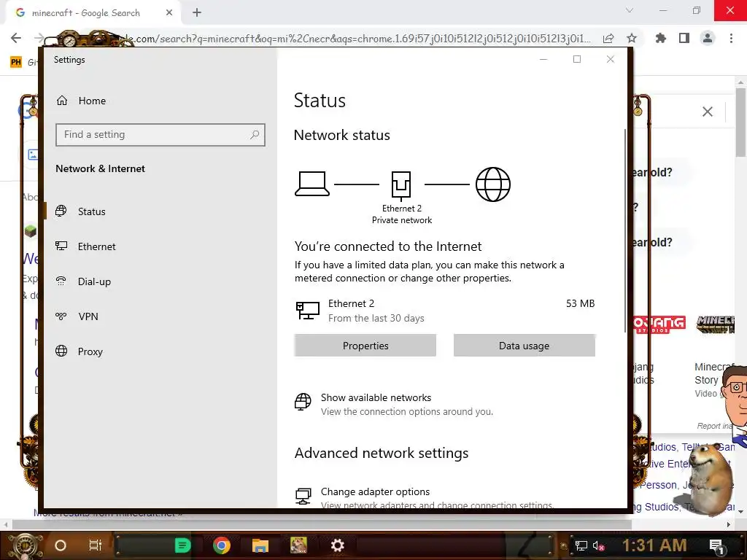The width and height of the screenshot is (747, 560).
Task: Click the Chrome address bar URL
Action: tap(360, 39)
